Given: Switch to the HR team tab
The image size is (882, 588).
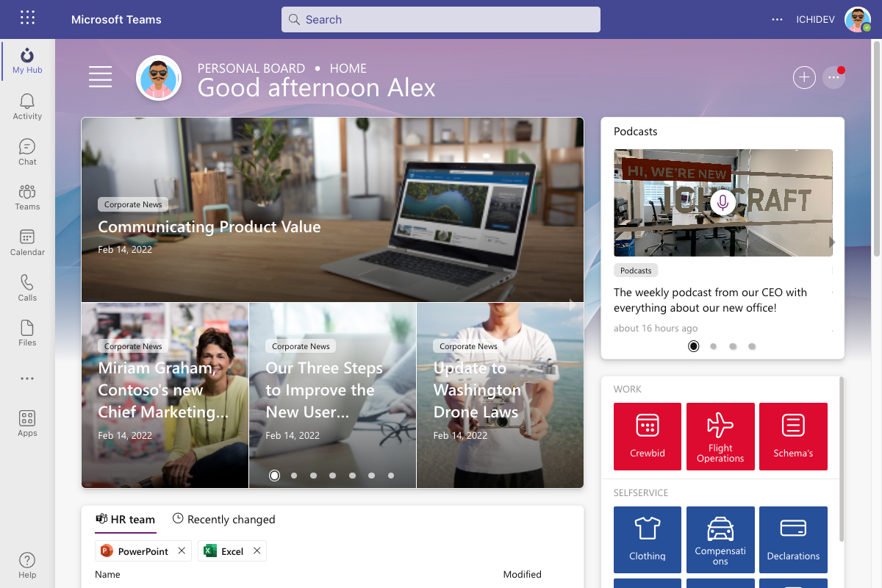Looking at the screenshot, I should click(x=126, y=519).
